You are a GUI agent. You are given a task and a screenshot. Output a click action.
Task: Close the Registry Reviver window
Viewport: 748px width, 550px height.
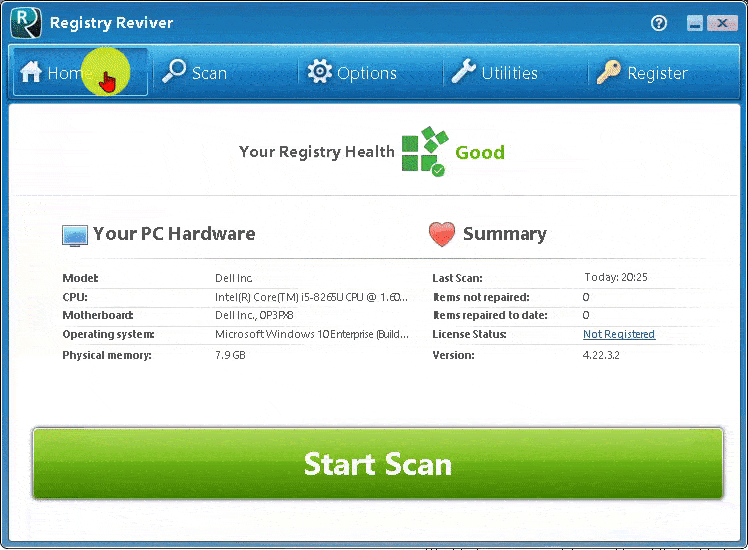(x=722, y=23)
